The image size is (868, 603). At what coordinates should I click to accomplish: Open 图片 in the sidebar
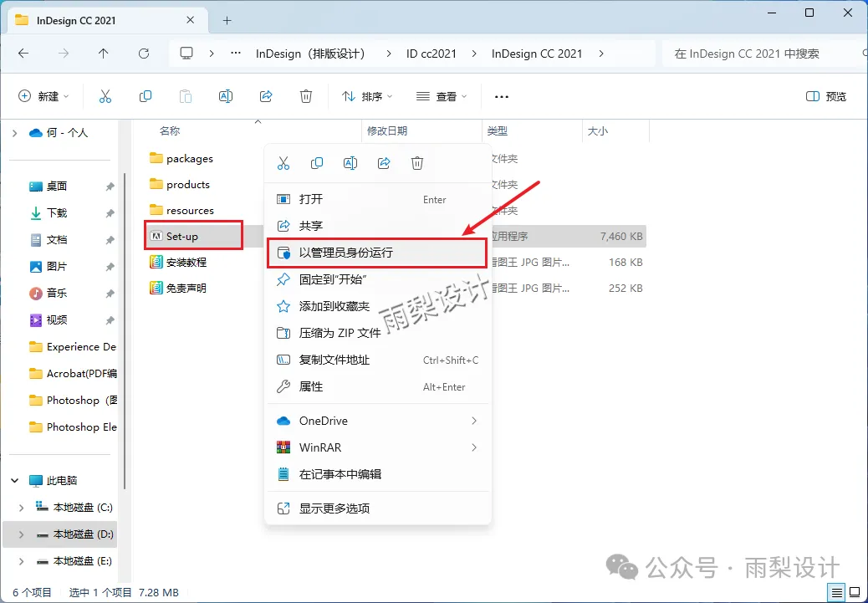57,266
